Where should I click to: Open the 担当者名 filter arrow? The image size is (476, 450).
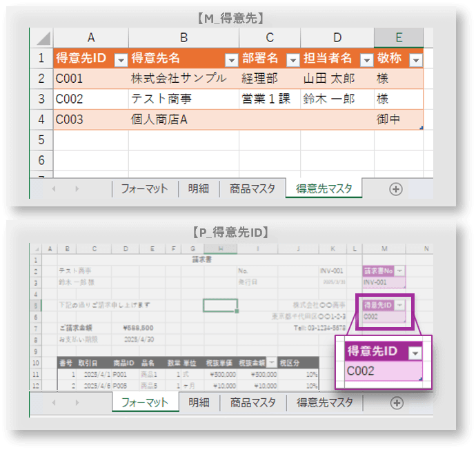click(366, 60)
